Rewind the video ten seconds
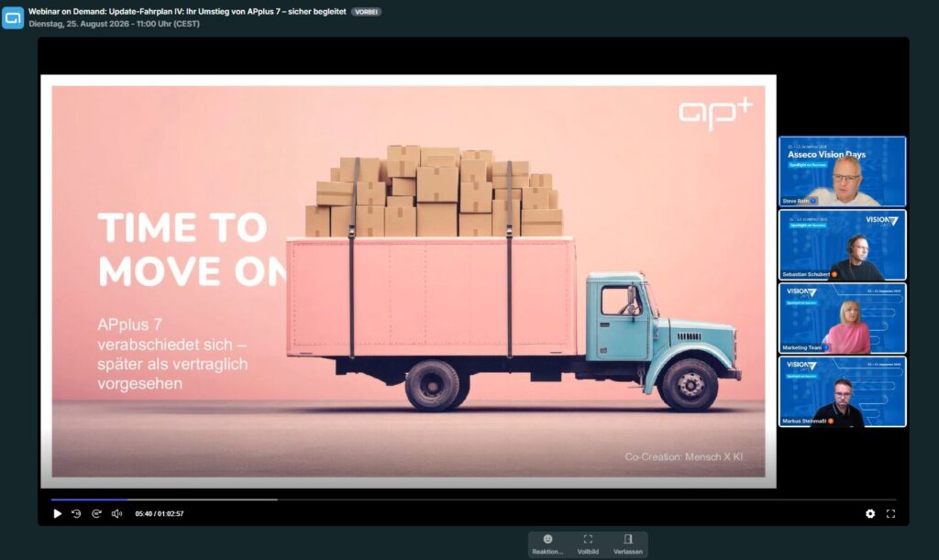939x560 pixels. tap(77, 514)
